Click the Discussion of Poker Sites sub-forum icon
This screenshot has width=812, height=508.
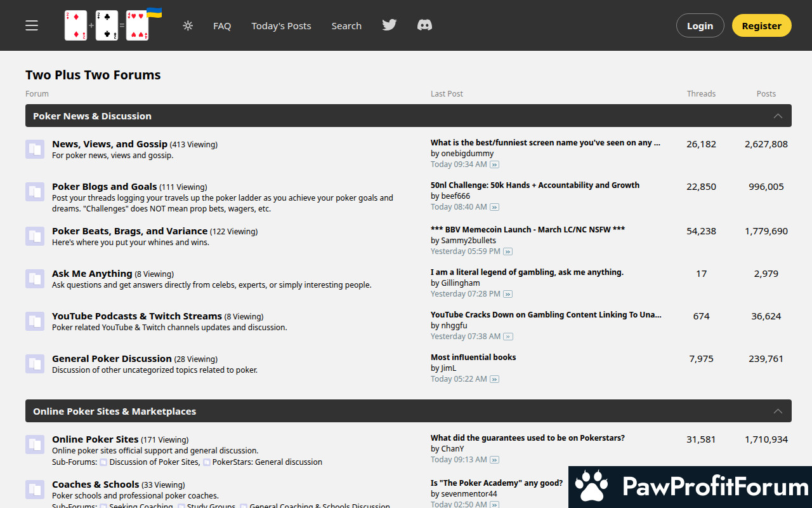click(x=103, y=462)
